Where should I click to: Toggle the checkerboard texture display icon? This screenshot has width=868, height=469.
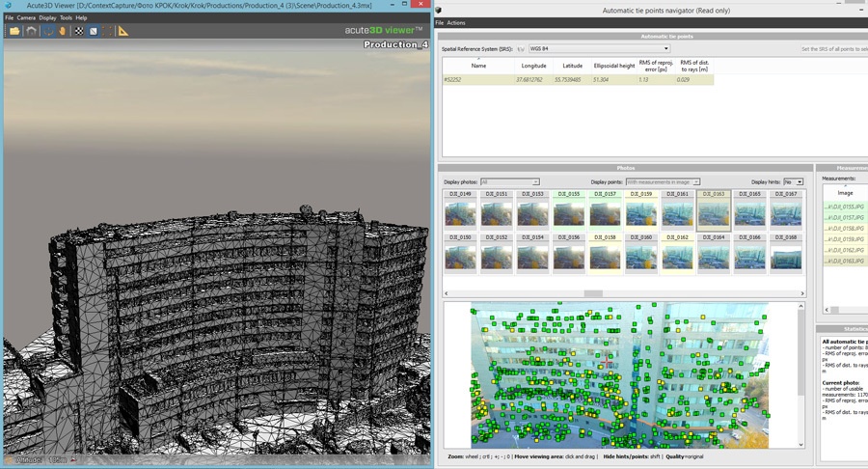[x=79, y=31]
